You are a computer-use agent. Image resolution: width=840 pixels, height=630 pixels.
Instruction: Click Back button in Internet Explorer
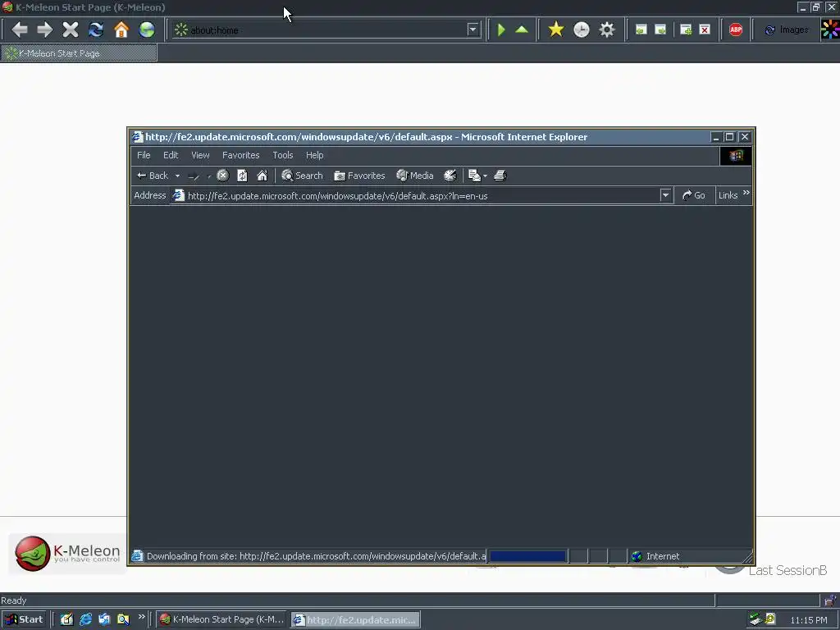tap(153, 176)
